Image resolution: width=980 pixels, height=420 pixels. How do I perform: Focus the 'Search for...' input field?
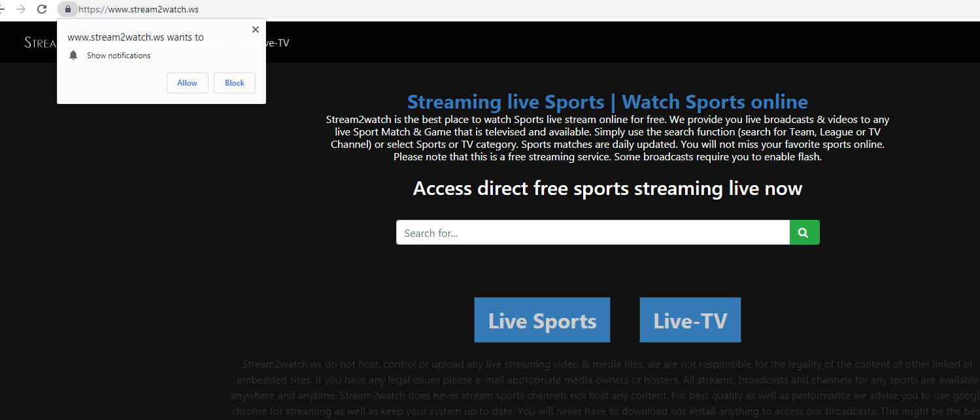point(593,232)
